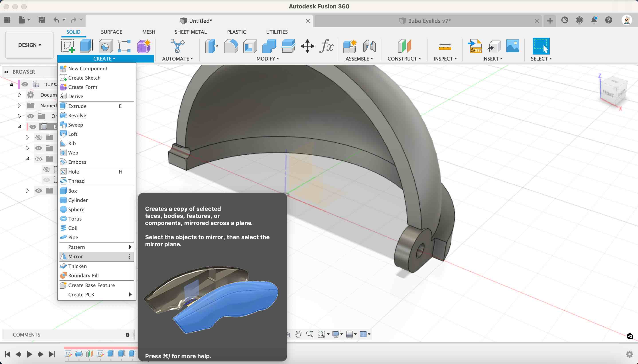The height and width of the screenshot is (364, 638).
Task: Open the ASSEMBLE dropdown
Action: (x=359, y=59)
